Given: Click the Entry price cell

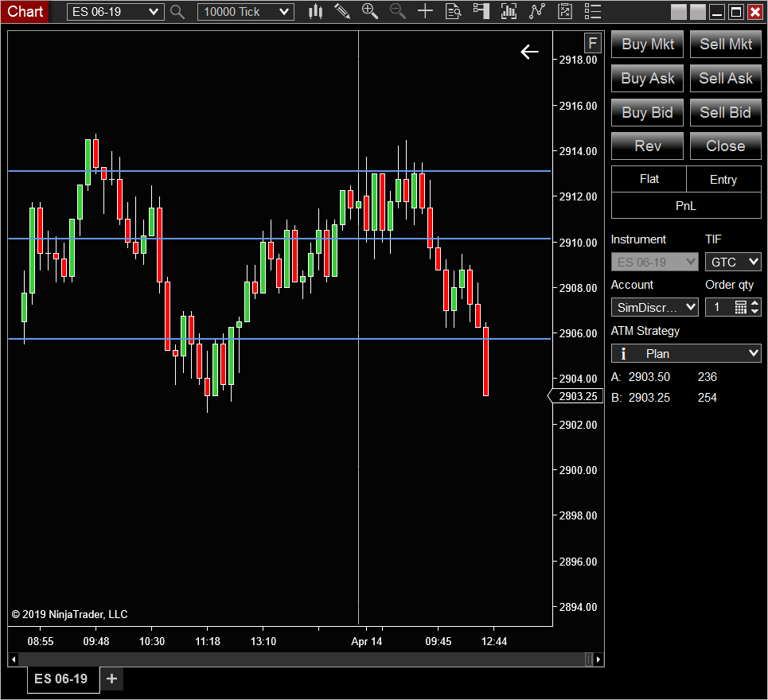Looking at the screenshot, I should [x=723, y=179].
